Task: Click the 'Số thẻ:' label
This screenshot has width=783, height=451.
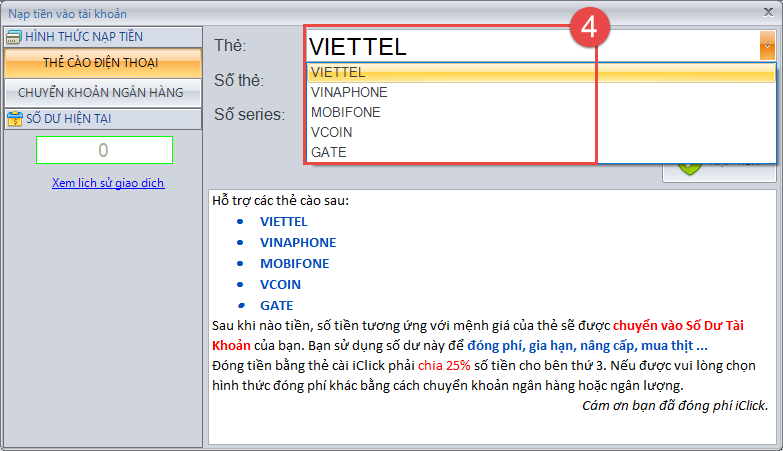Action: pos(239,80)
